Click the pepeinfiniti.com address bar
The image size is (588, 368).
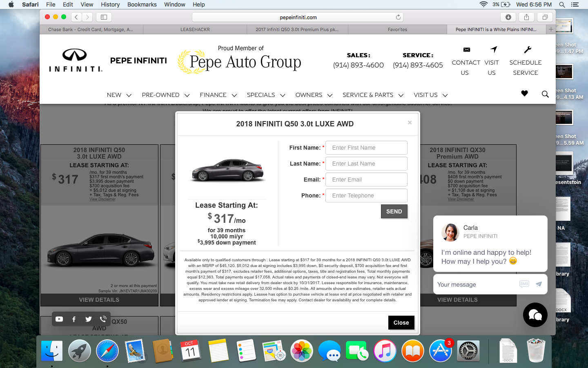[x=298, y=17]
